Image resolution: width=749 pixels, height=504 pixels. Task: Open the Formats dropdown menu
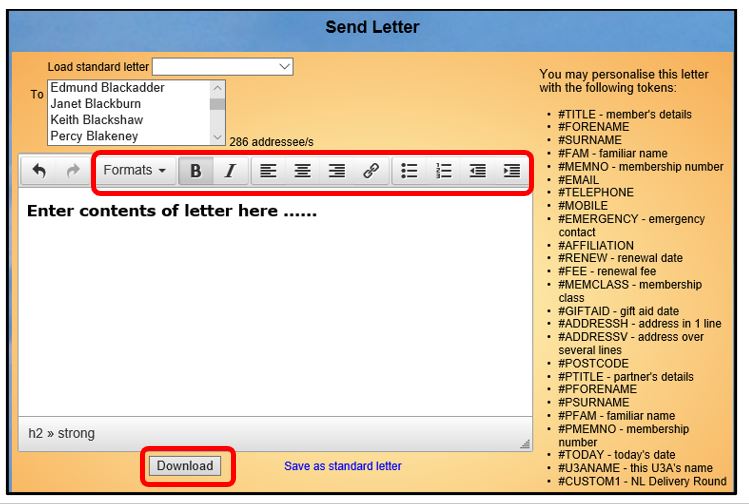pyautogui.click(x=135, y=171)
